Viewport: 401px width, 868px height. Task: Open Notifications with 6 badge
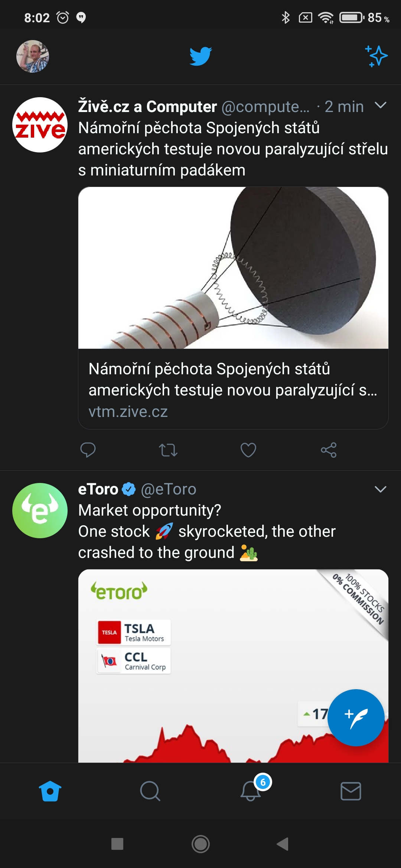tap(251, 791)
